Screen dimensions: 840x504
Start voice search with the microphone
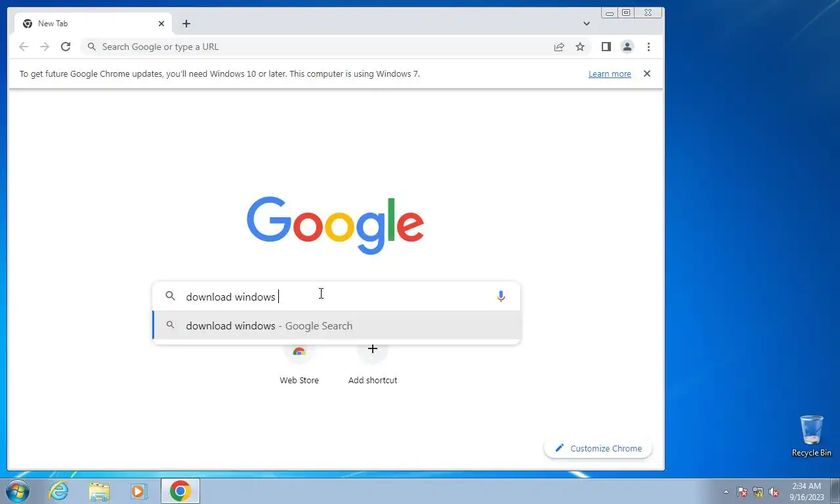click(x=501, y=297)
